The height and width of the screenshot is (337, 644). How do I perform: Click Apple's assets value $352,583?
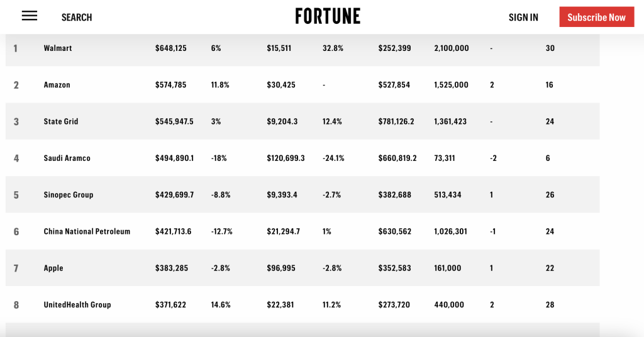pyautogui.click(x=394, y=268)
